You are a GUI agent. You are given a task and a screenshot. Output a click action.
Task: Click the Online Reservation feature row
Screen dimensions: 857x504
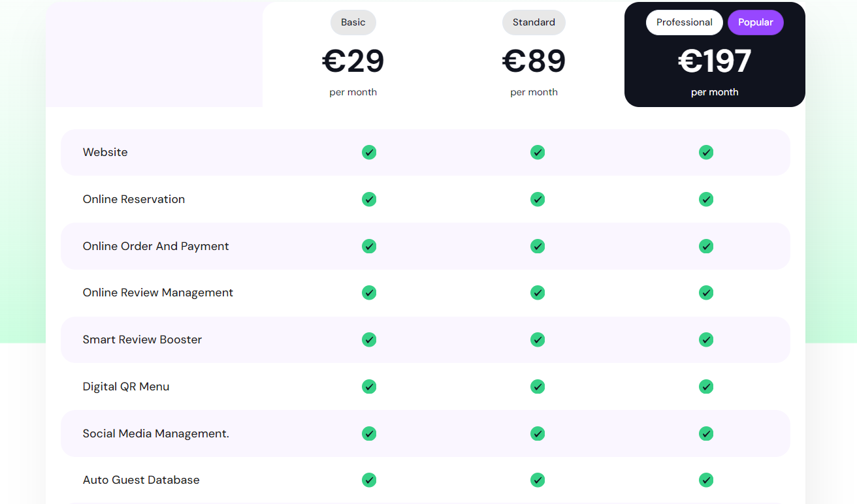click(133, 199)
